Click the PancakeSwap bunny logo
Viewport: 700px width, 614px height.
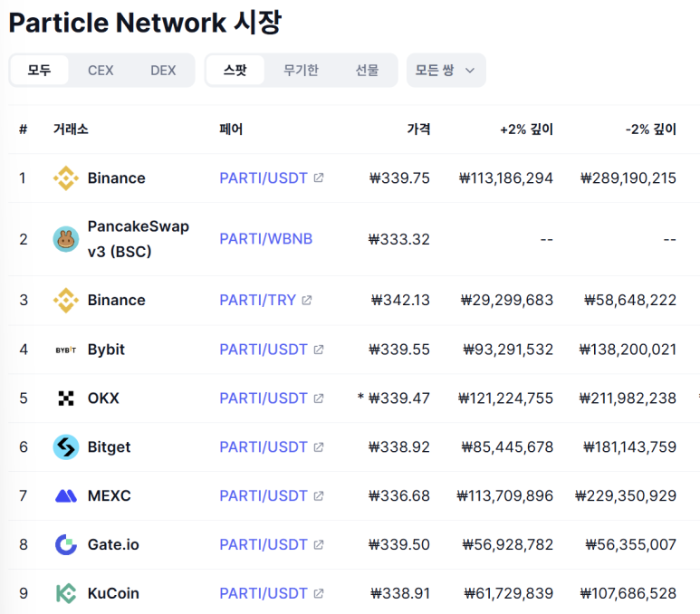pos(66,239)
